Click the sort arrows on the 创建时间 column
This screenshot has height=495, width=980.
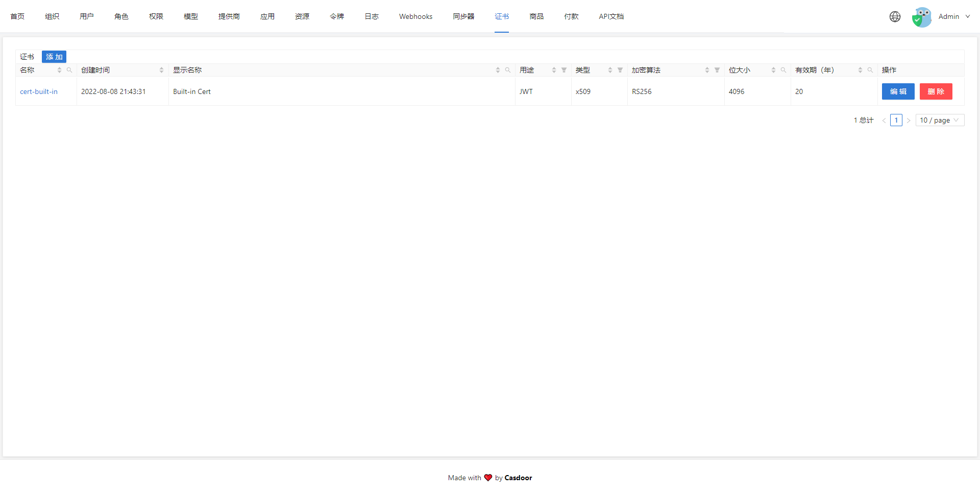tap(161, 70)
